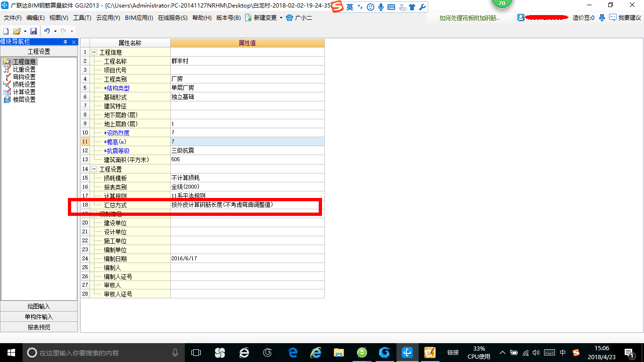Open the dropdown arrow beside Open folder

click(25, 31)
